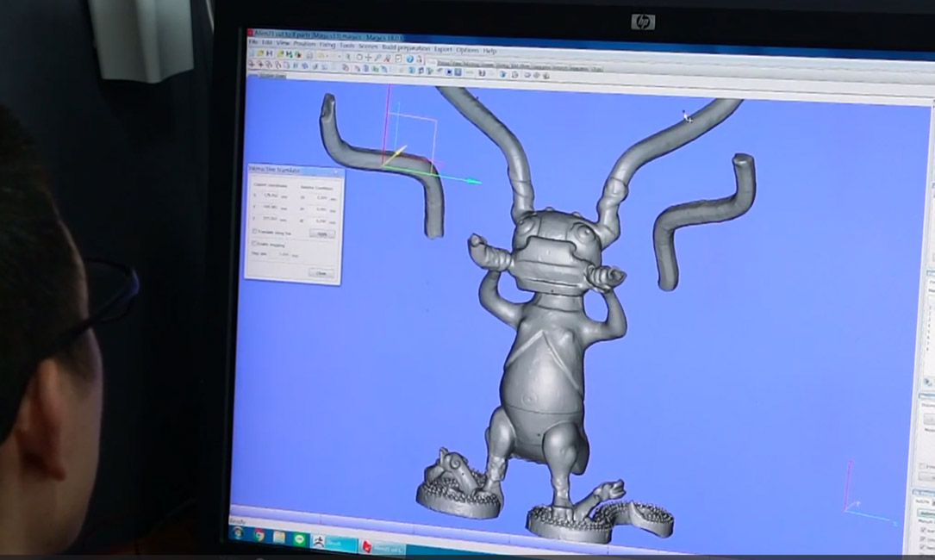
Task: Close Interactive translate dialog with title-bar X
Action: coord(337,172)
